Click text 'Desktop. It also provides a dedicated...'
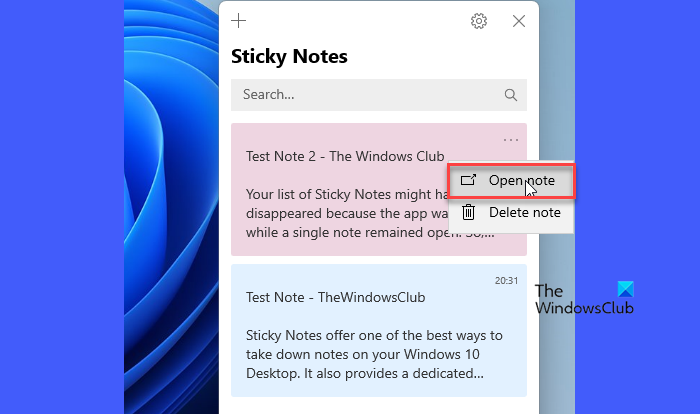700x414 pixels. pyautogui.click(x=365, y=373)
